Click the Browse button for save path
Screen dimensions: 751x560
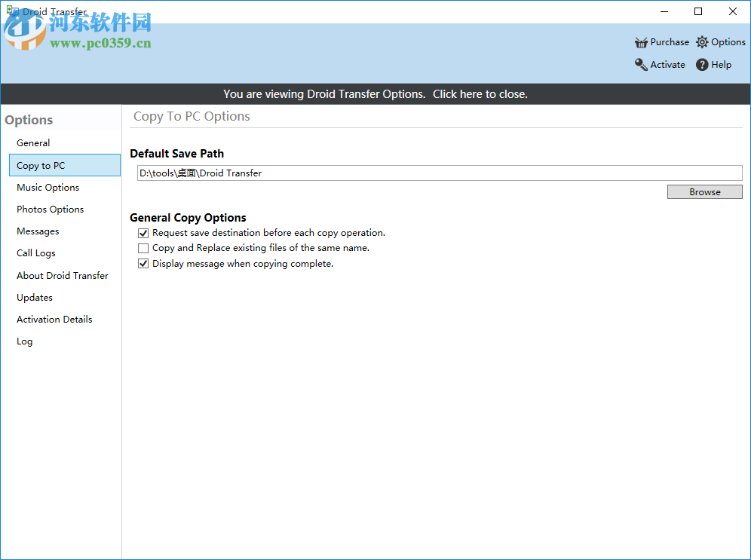click(x=703, y=191)
